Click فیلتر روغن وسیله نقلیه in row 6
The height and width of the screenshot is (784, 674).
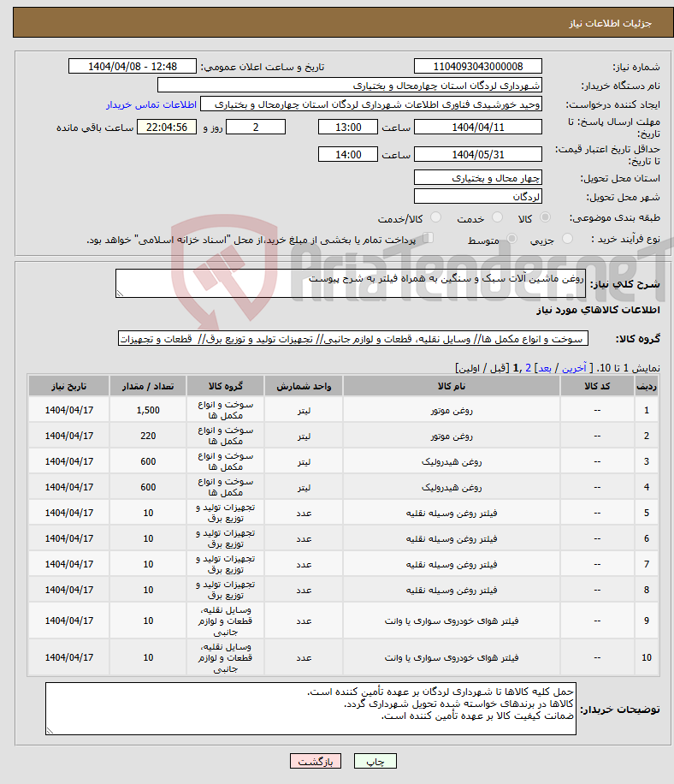point(452,539)
